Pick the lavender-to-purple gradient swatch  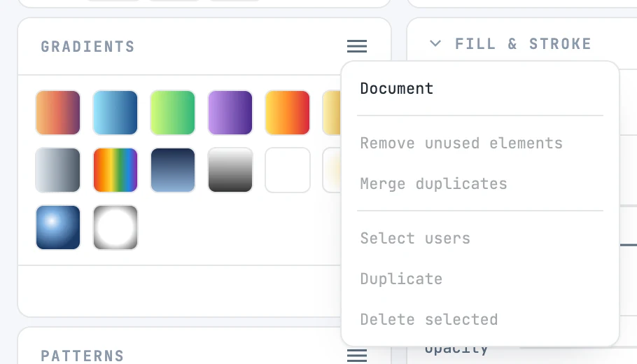pyautogui.click(x=230, y=113)
